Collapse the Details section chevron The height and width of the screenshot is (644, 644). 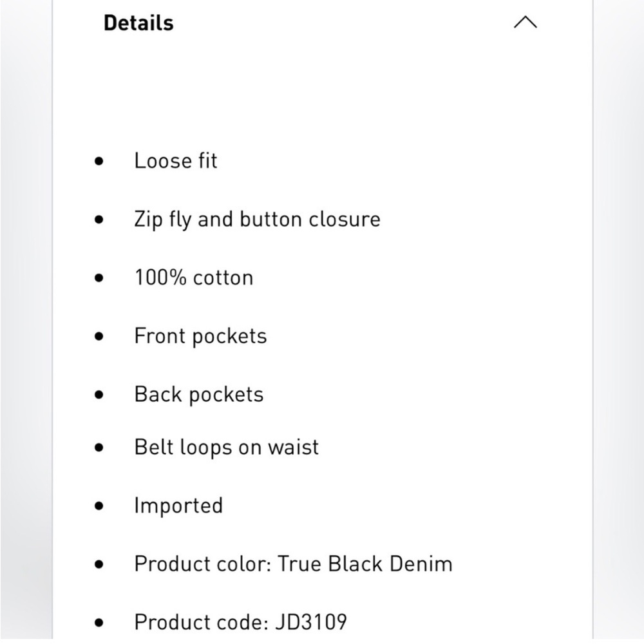[x=526, y=22]
